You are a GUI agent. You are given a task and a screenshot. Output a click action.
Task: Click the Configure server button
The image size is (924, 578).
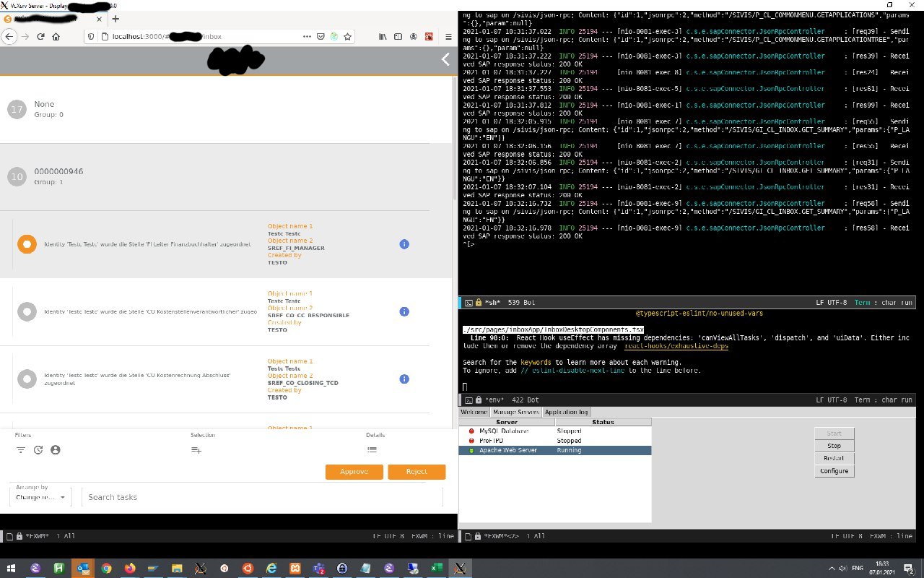click(834, 471)
